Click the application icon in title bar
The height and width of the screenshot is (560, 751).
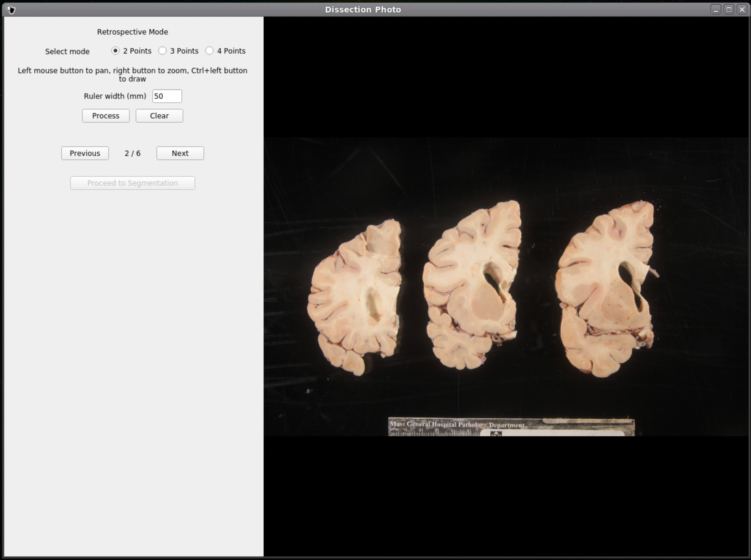coord(11,10)
